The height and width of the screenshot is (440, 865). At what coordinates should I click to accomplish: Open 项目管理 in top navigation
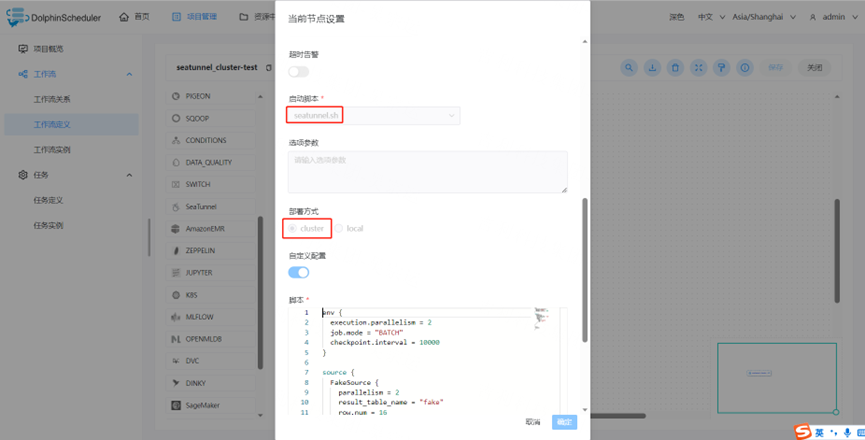pos(194,17)
